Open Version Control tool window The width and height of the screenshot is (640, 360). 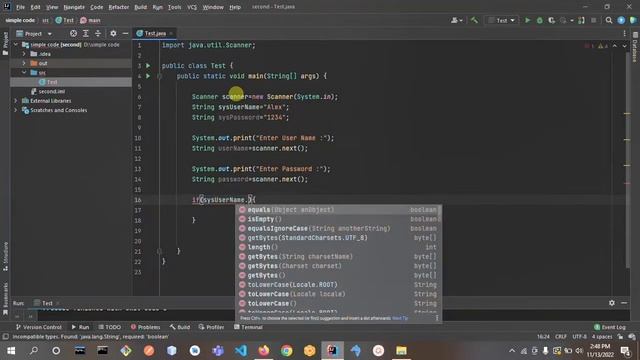point(39,327)
